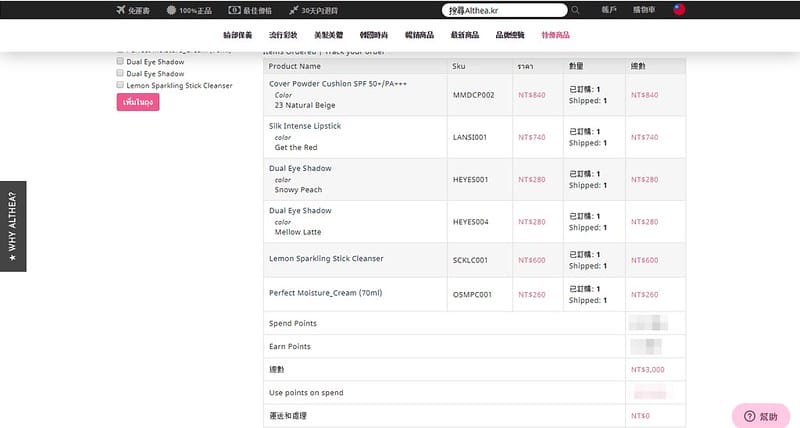The width and height of the screenshot is (800, 428).
Task: Open the body and hair category menu
Action: coord(329,35)
